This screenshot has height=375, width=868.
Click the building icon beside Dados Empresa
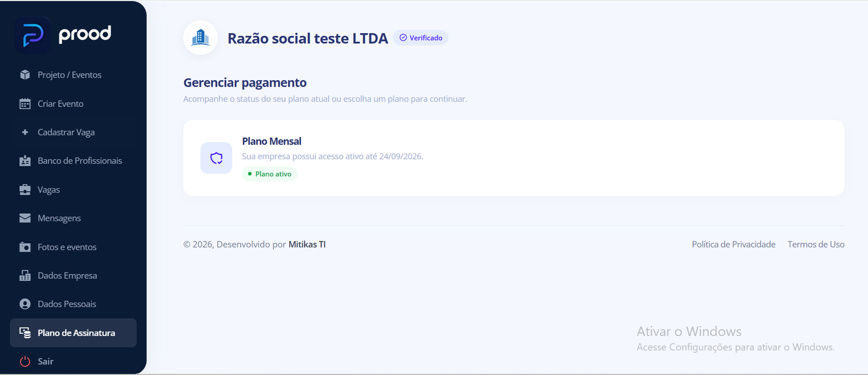click(x=25, y=275)
